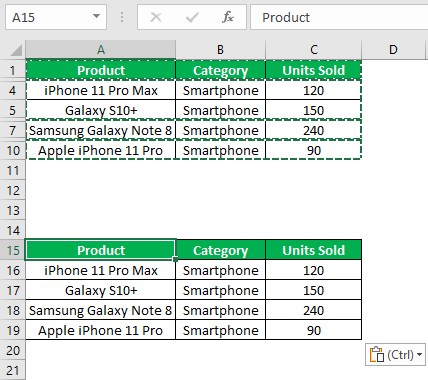The width and height of the screenshot is (428, 380).
Task: Click Smartphone cell in row 16
Action: 220,270
